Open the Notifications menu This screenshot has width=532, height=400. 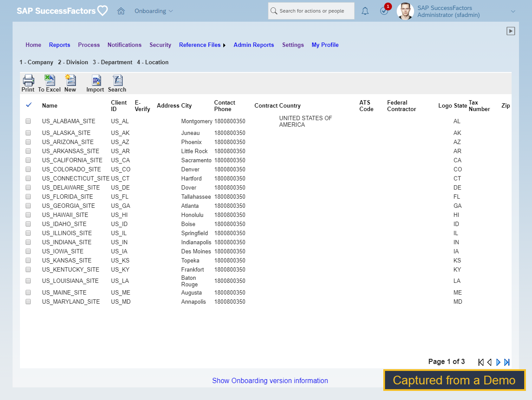[x=124, y=45]
